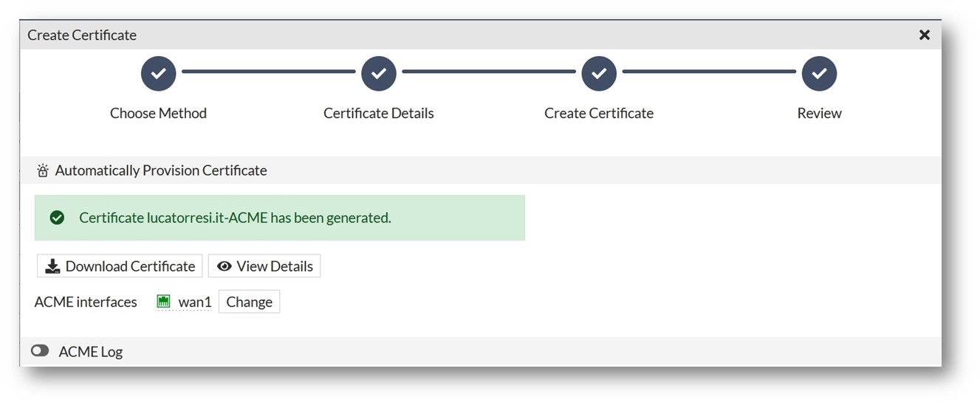980x405 pixels.
Task: Click the ACME Log section label
Action: click(x=91, y=352)
